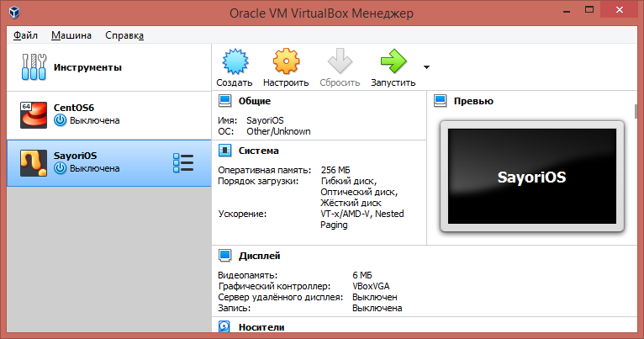Open the Машина menu
The height and width of the screenshot is (339, 644).
click(x=71, y=35)
